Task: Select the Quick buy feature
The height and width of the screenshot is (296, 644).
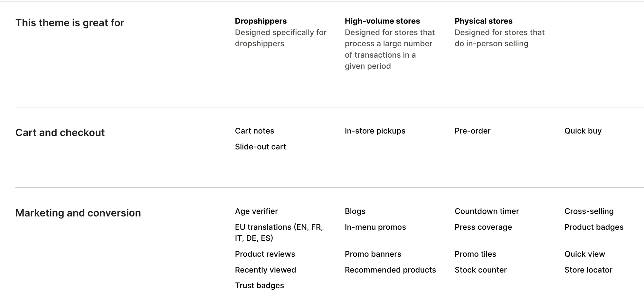Action: (583, 131)
